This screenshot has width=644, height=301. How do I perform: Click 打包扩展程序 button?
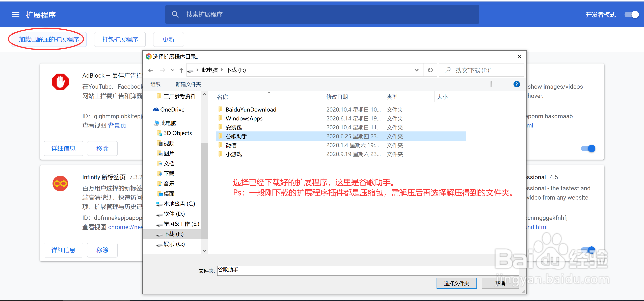click(x=120, y=39)
